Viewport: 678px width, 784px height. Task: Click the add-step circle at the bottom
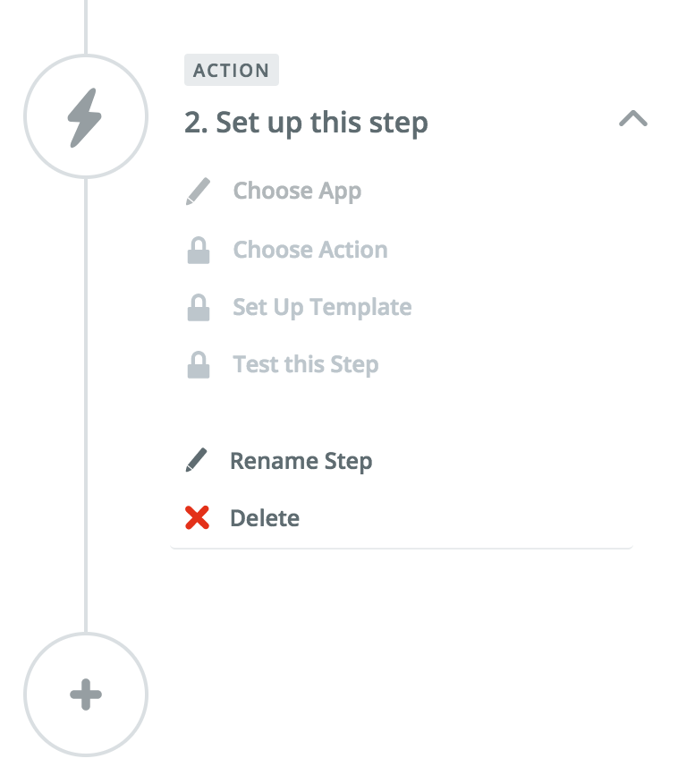pyautogui.click(x=86, y=692)
